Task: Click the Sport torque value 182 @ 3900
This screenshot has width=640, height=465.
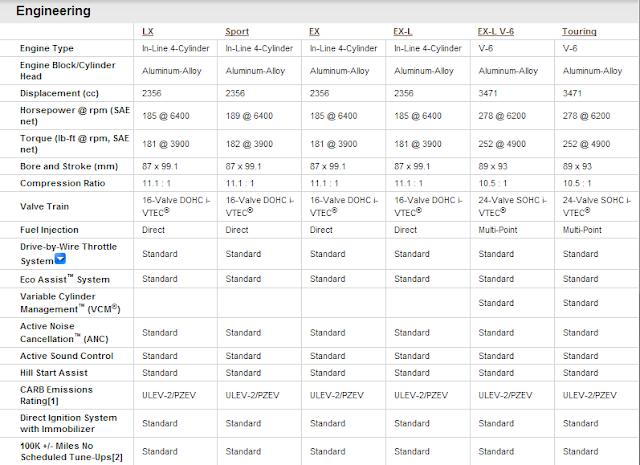Action: (x=249, y=144)
